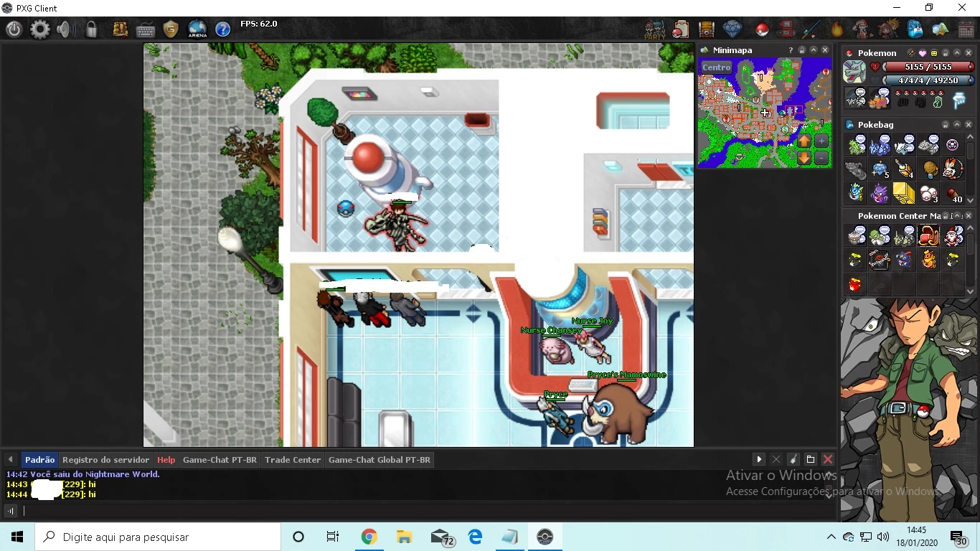Toggle the lock on the Minimapa panel
The height and width of the screenshot is (551, 980).
pyautogui.click(x=802, y=50)
